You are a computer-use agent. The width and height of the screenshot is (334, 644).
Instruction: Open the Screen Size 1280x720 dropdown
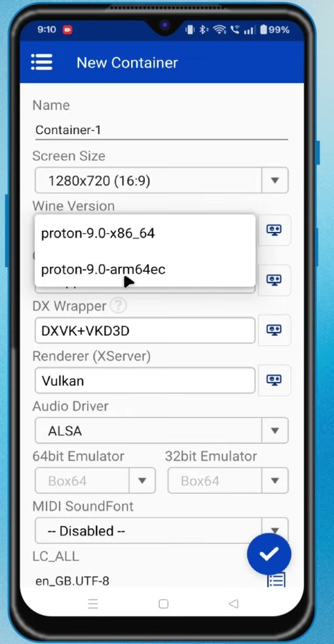tap(162, 180)
